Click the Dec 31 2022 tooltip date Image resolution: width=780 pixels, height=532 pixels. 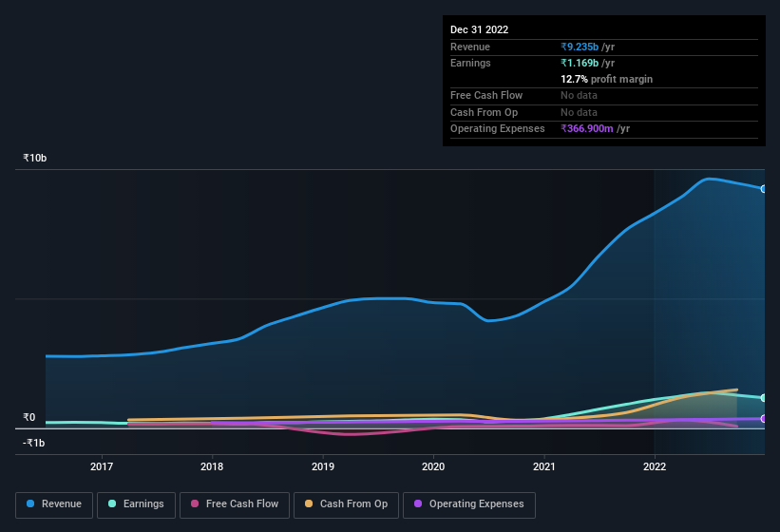(x=479, y=29)
